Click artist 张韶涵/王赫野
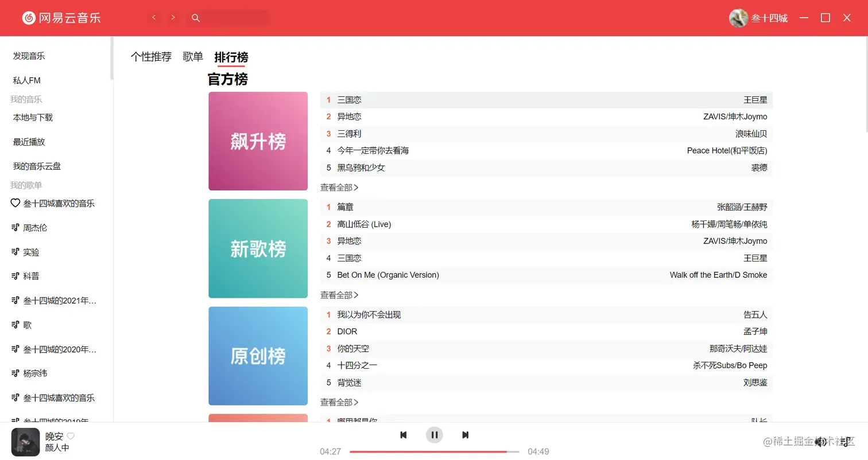This screenshot has width=868, height=460. click(x=742, y=207)
